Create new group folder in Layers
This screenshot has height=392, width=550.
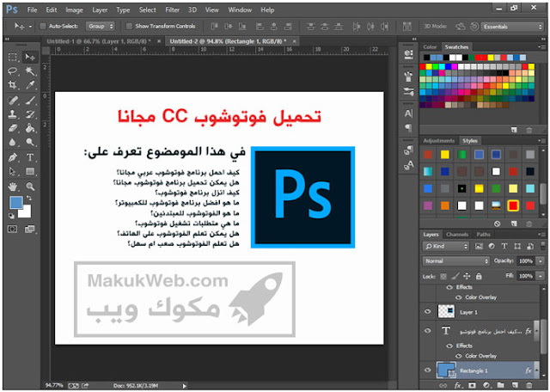[x=500, y=385]
